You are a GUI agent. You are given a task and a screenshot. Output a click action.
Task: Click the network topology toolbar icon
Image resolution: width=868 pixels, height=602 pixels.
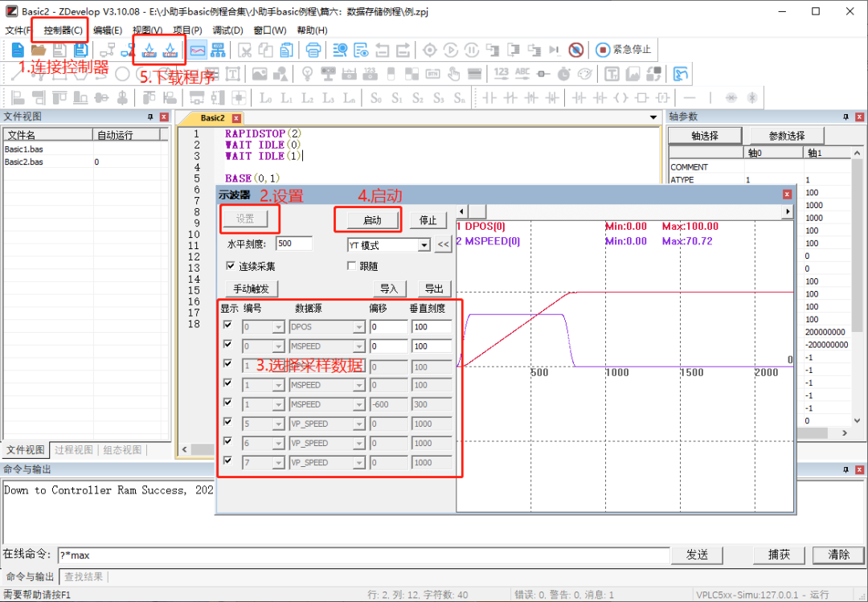pos(218,51)
